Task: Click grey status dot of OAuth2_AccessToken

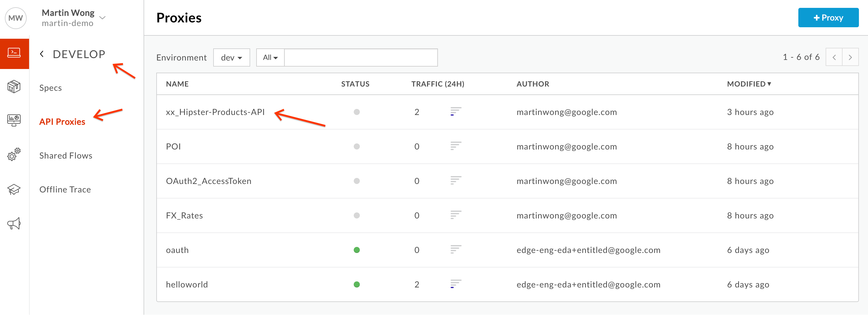Action: pos(356,181)
